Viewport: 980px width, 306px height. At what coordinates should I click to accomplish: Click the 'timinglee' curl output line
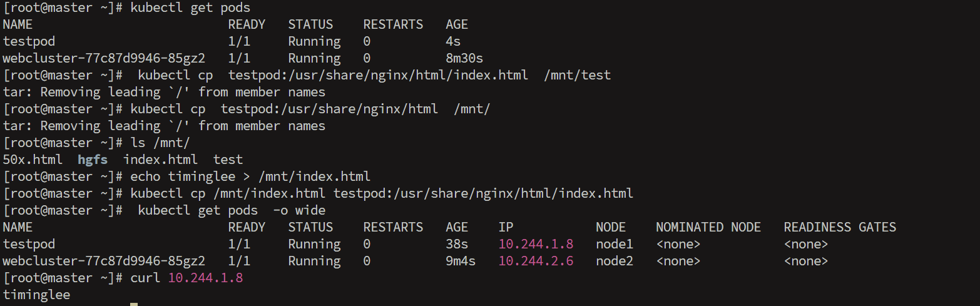tap(36, 295)
